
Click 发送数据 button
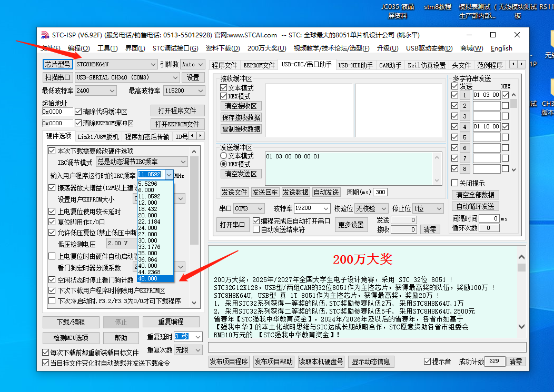295,192
